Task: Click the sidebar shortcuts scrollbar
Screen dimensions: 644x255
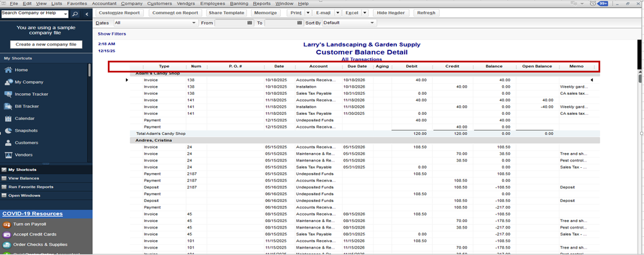Action: coord(90,70)
